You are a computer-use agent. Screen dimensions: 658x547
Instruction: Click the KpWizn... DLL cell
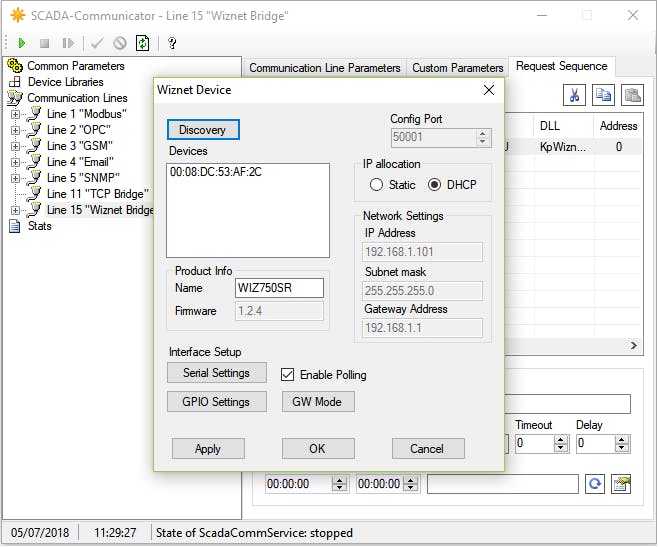point(563,147)
